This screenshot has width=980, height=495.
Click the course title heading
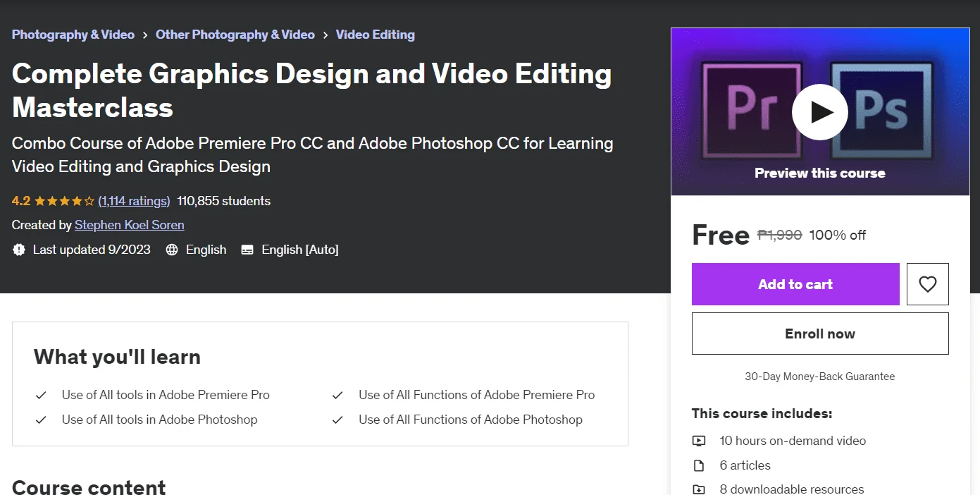tap(312, 90)
